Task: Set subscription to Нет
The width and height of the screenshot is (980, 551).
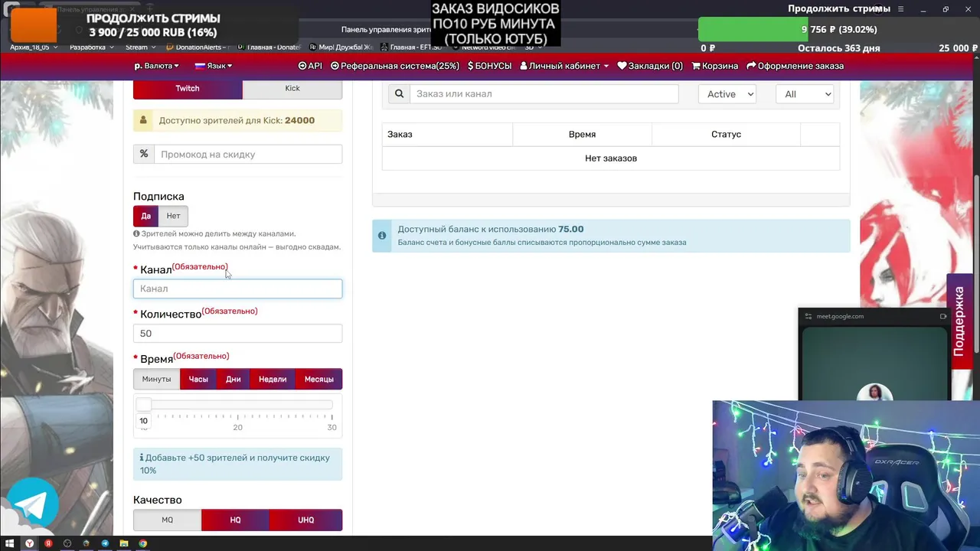Action: (174, 216)
